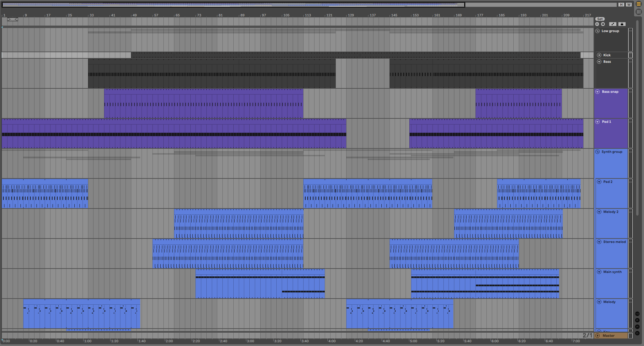This screenshot has height=346, width=644.
Task: Select the Synth group track title
Action: pos(612,152)
